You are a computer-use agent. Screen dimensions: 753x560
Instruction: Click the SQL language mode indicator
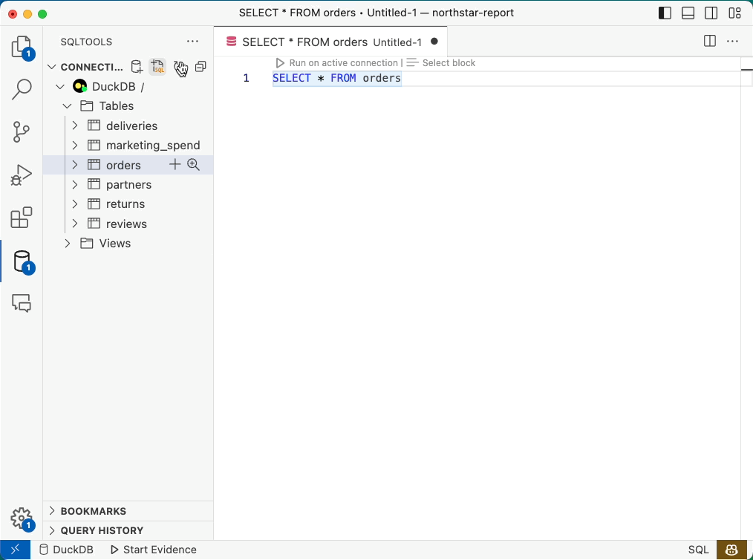(698, 550)
